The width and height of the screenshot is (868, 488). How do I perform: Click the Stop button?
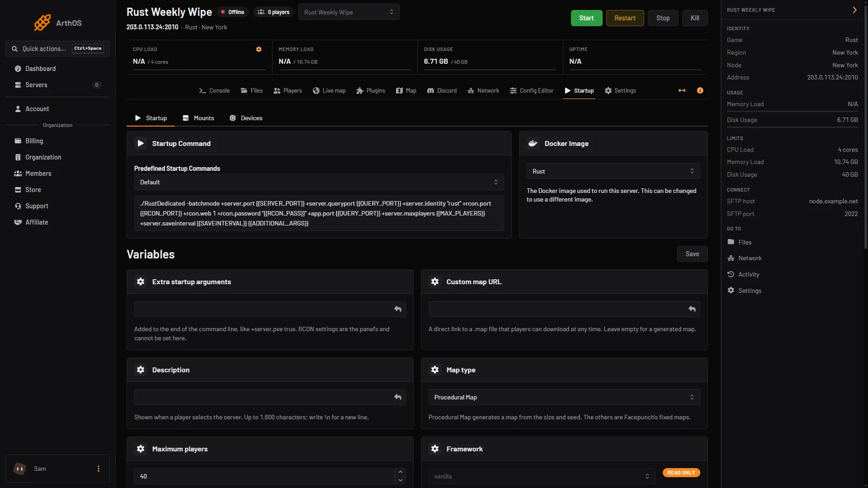coord(663,18)
